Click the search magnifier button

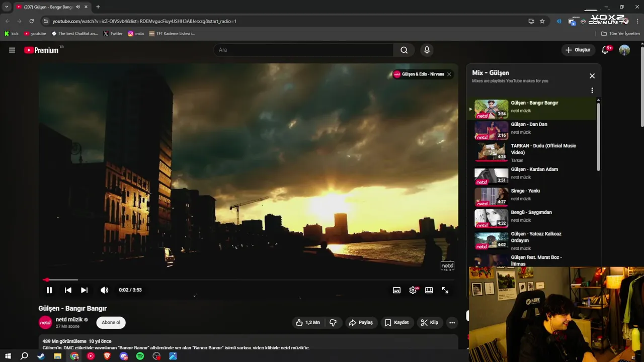click(404, 50)
